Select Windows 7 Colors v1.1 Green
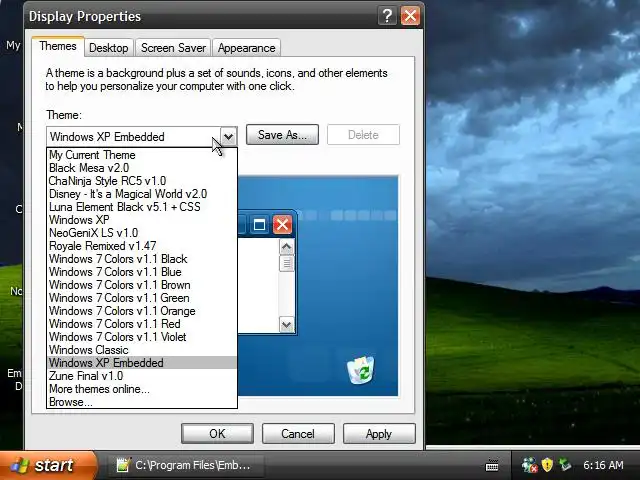The height and width of the screenshot is (480, 640). [142, 298]
